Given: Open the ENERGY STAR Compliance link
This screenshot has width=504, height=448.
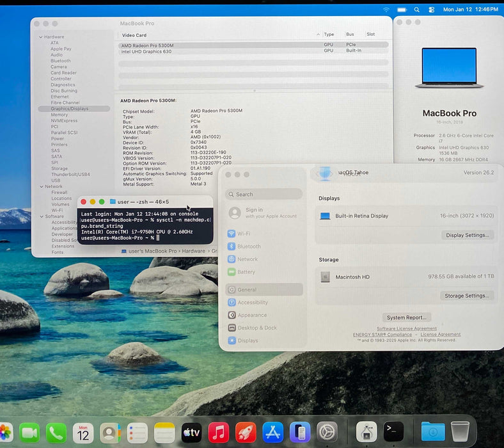Looking at the screenshot, I should tap(382, 335).
